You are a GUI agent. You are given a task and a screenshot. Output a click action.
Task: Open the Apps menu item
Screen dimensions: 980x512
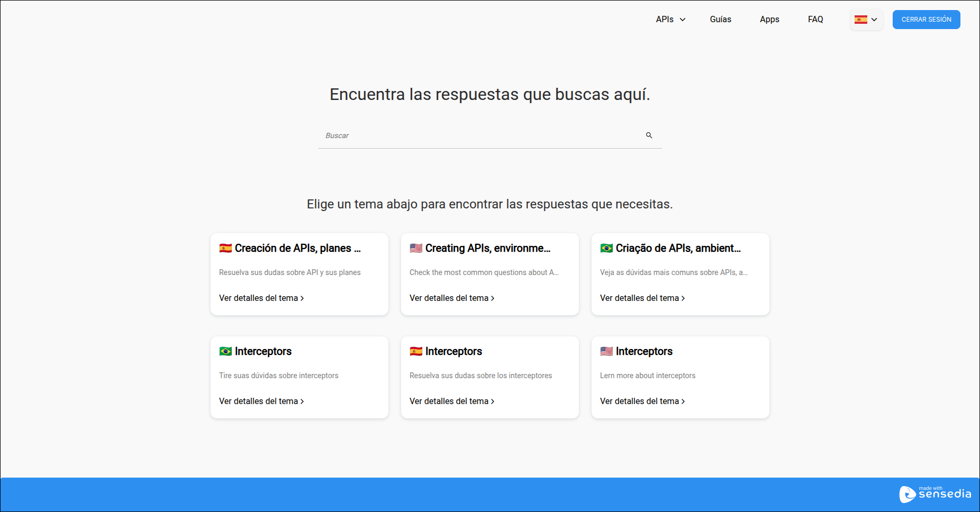coord(769,20)
